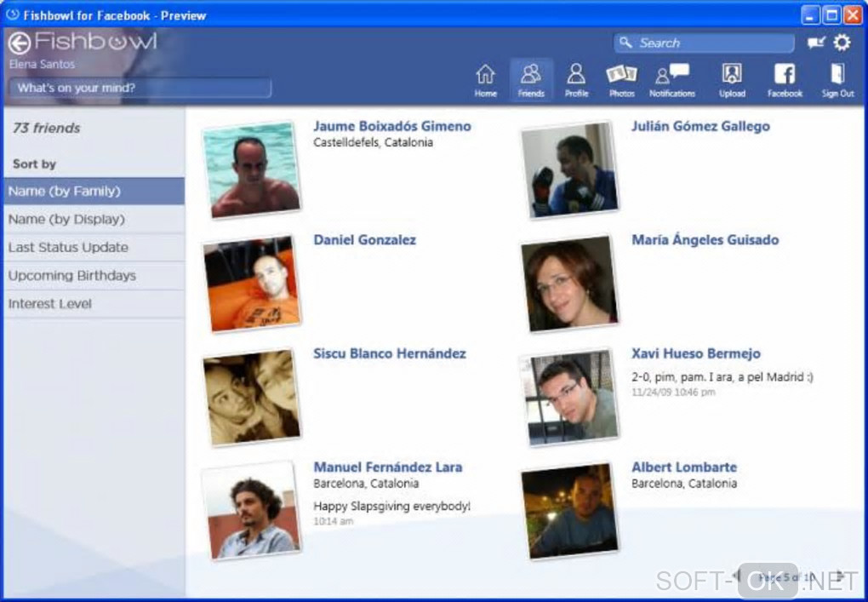
Task: Click the Elena Santos user name
Action: pos(42,64)
